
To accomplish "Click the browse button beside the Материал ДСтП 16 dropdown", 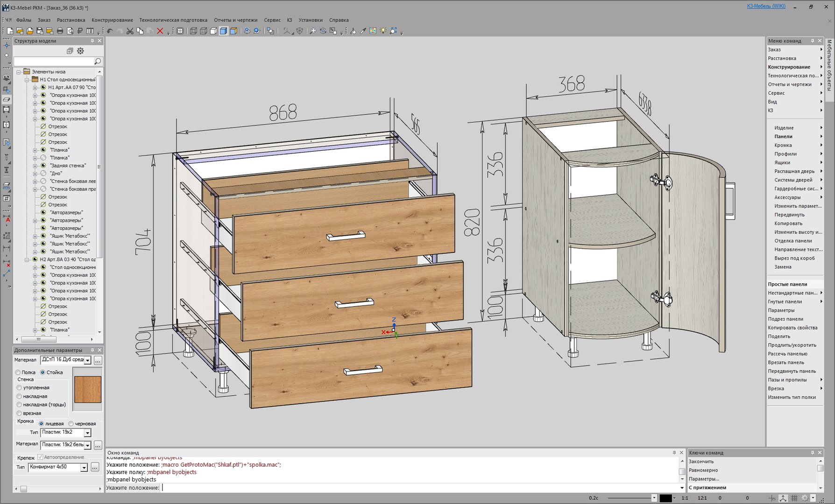I will (x=98, y=360).
